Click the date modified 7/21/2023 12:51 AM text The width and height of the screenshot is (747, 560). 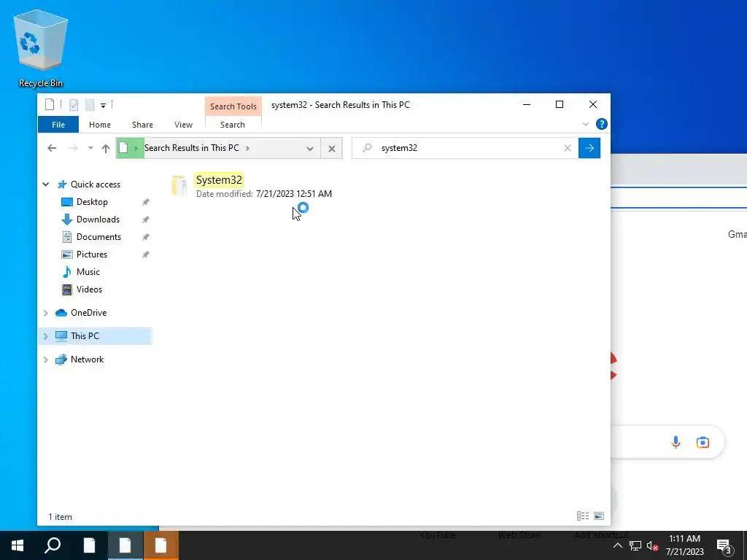coord(294,194)
